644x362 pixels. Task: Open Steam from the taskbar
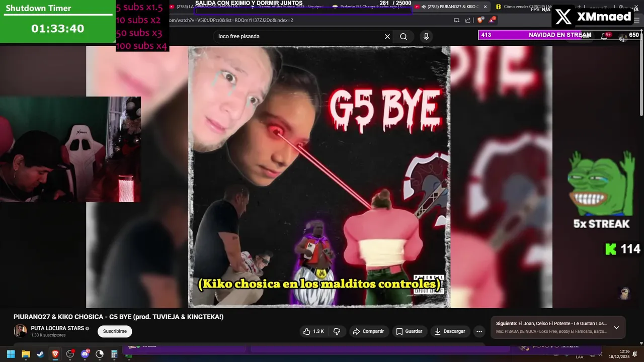pos(40,354)
